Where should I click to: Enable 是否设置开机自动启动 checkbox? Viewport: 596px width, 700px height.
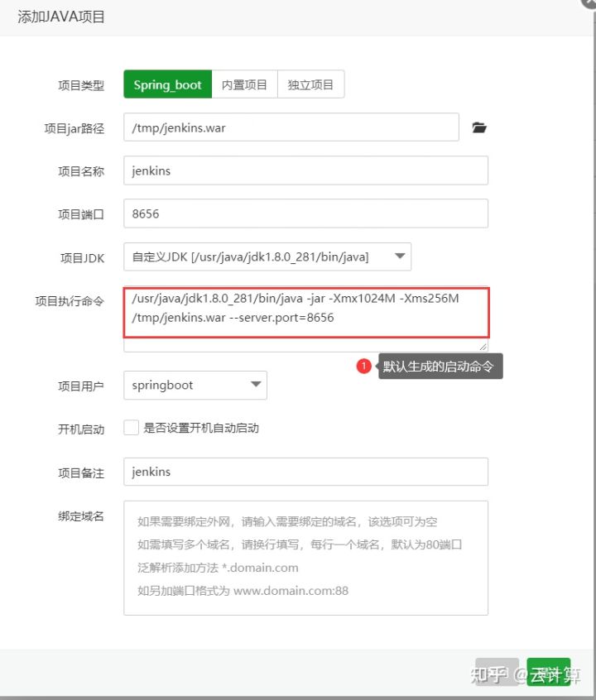(132, 428)
